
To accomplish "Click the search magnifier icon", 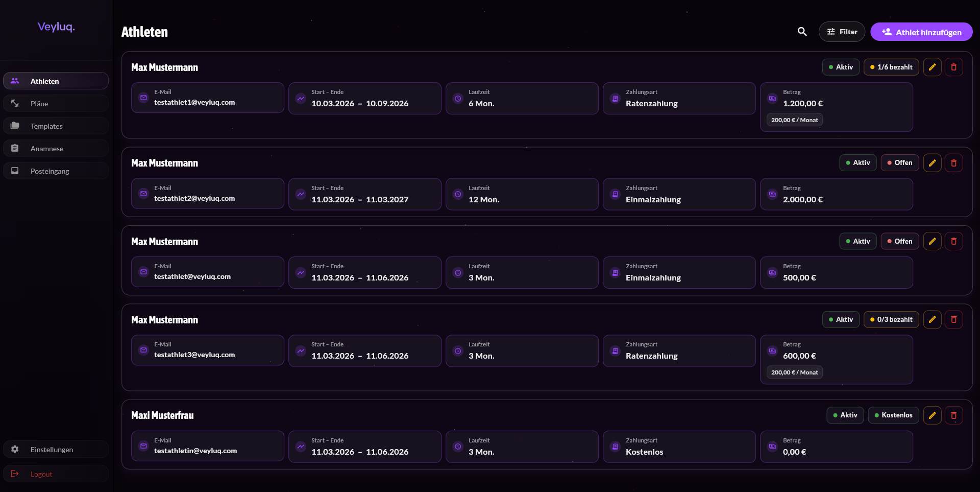I will [802, 32].
